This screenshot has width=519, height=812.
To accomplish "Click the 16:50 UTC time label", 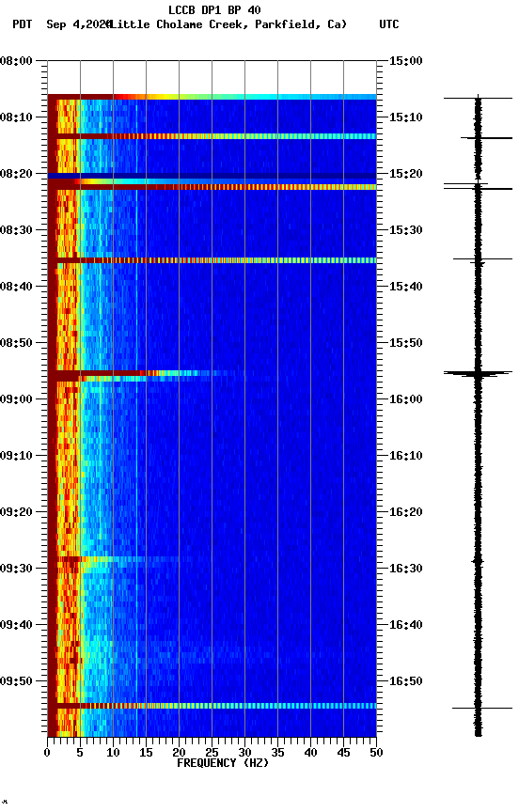I will 406,681.
